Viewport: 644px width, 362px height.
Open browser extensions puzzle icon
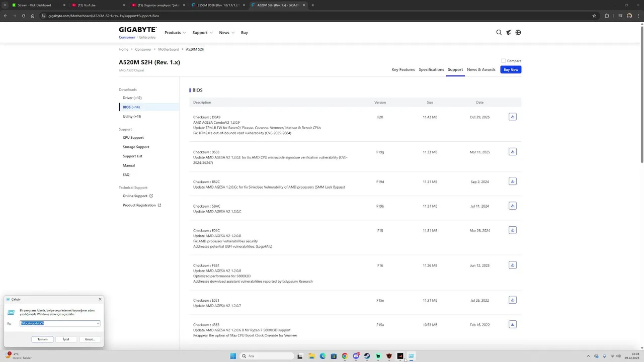[x=607, y=16]
